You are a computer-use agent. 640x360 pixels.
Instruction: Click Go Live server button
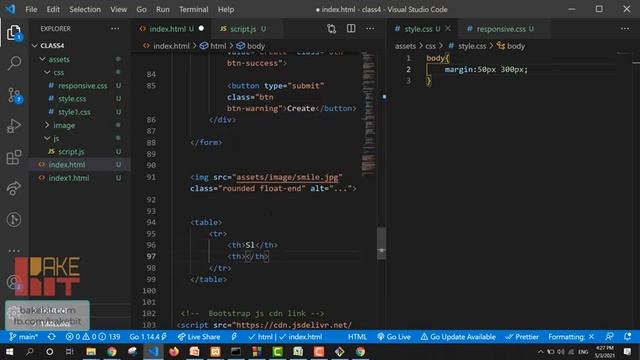click(x=394, y=337)
